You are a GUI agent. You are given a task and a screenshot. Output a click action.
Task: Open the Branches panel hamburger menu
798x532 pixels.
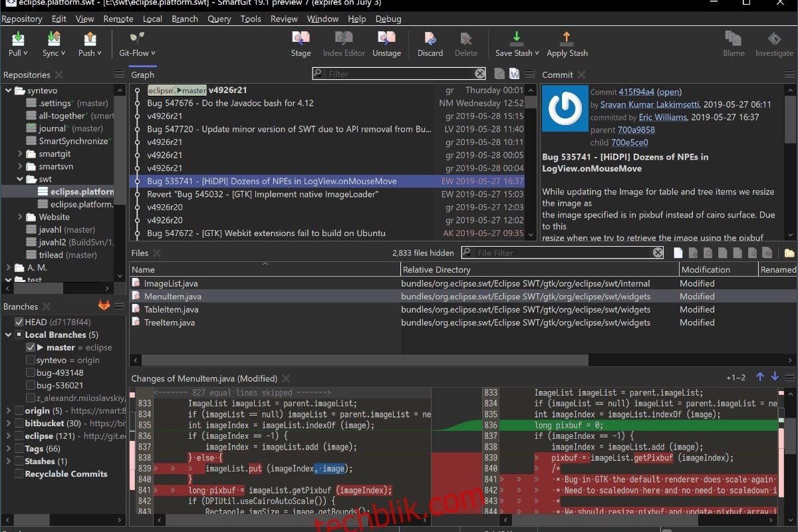[119, 306]
